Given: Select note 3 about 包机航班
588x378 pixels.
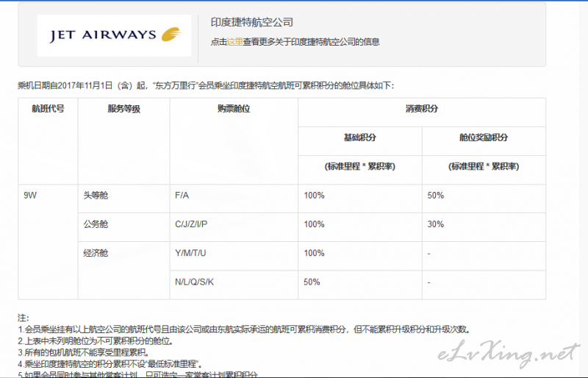Looking at the screenshot, I should 84,352.
